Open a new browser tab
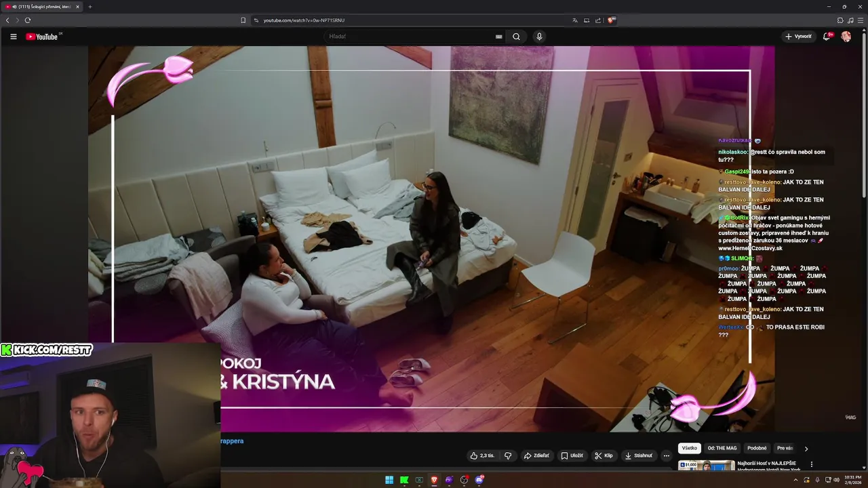 (90, 7)
